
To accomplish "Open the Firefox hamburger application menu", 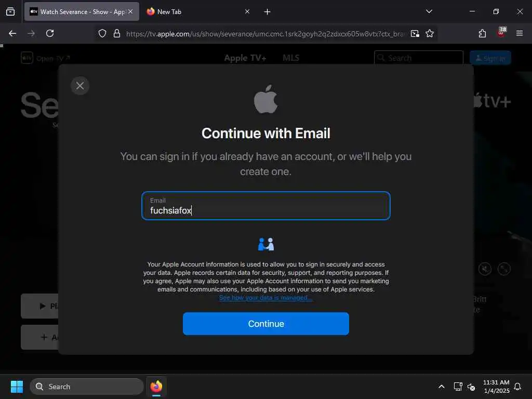I will 519,33.
